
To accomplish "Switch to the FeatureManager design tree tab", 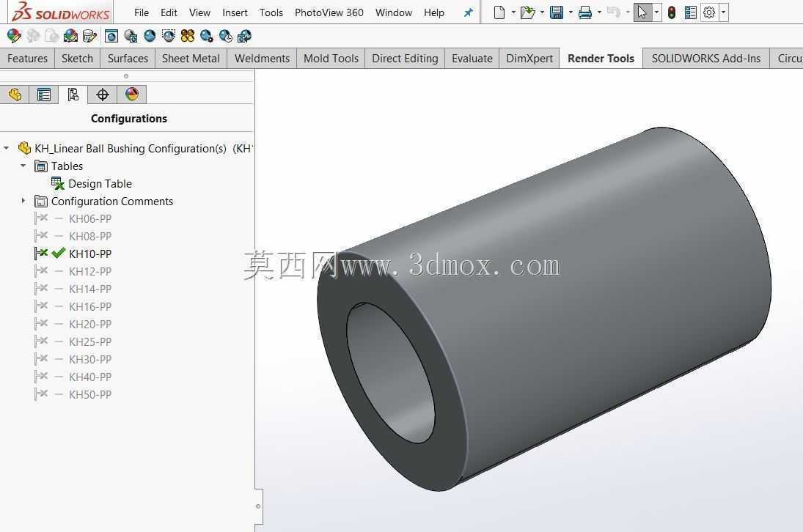I will 15,95.
